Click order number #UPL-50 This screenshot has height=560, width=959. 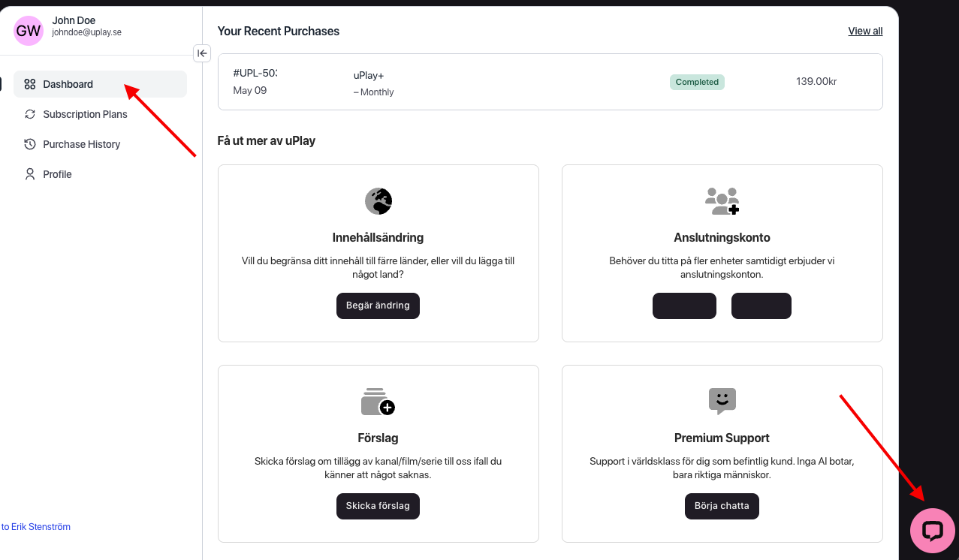255,73
